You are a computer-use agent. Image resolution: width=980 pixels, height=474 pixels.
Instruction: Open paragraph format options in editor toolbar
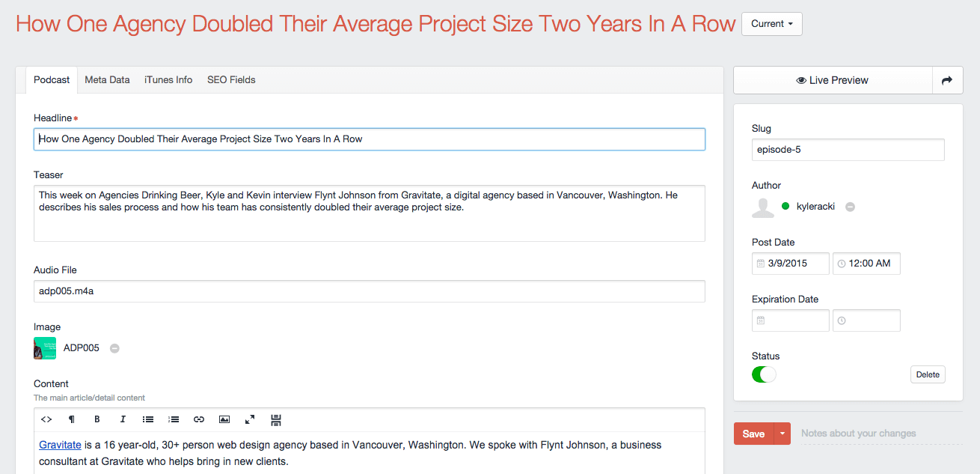click(x=72, y=420)
